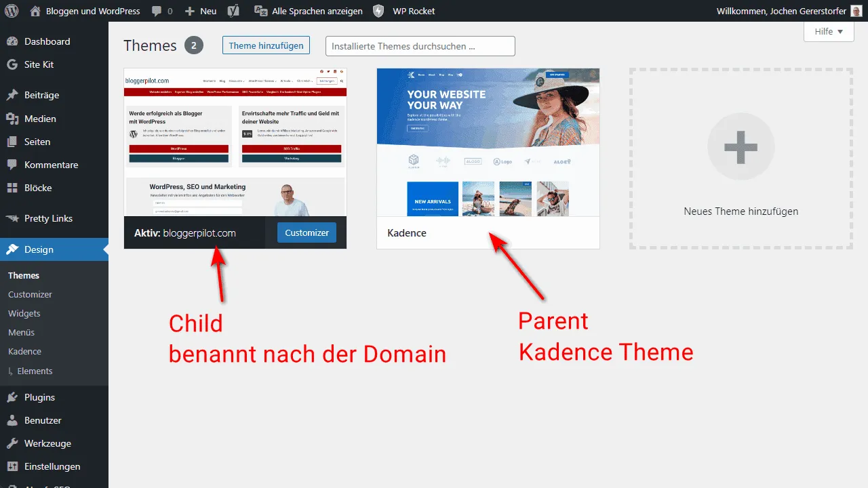Open the Plugins menu item

pyautogui.click(x=54, y=397)
